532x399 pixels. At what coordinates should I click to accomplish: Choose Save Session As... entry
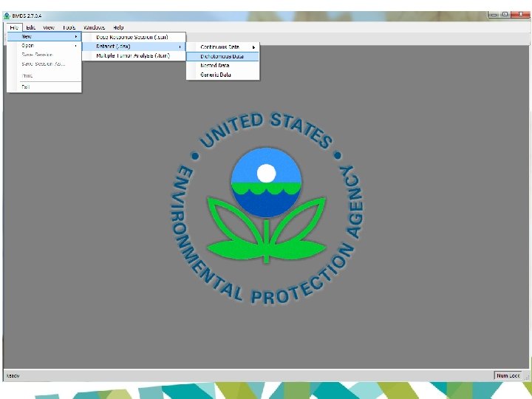coord(44,64)
